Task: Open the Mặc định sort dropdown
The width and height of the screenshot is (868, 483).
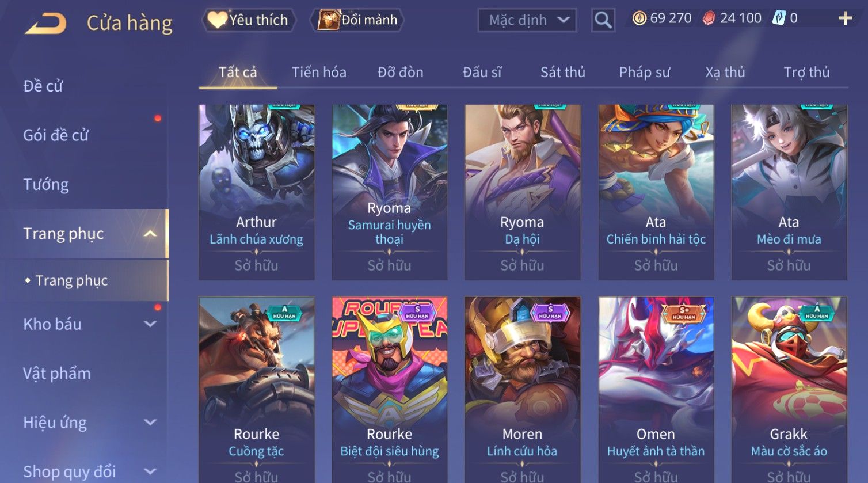Action: point(527,20)
